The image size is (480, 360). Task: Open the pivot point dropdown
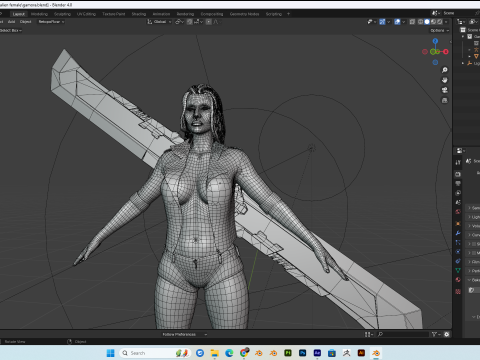[x=179, y=22]
